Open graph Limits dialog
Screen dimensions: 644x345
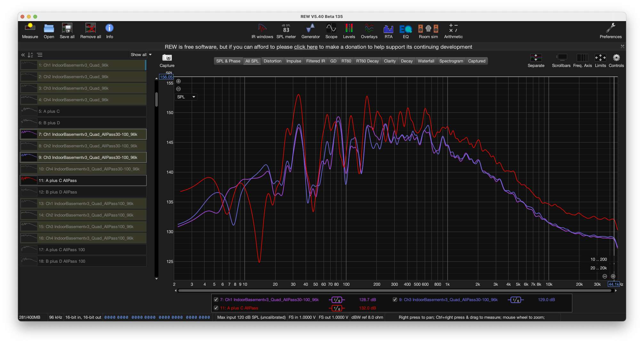point(600,61)
